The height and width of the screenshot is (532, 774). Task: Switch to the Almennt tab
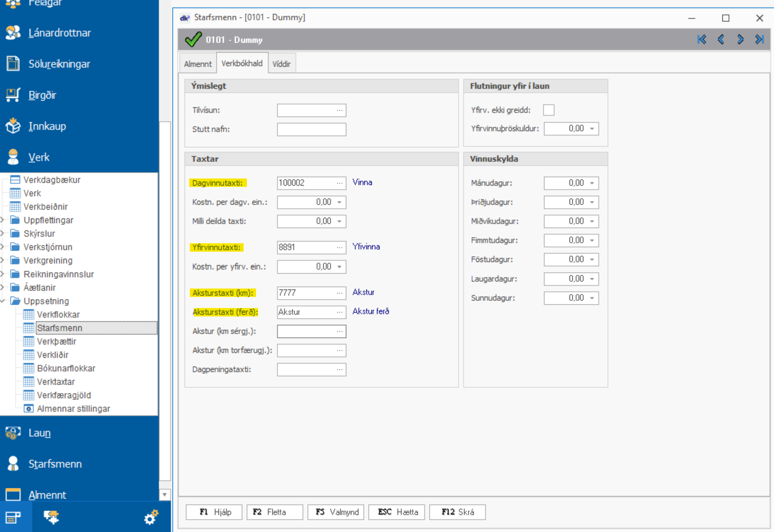(x=198, y=64)
